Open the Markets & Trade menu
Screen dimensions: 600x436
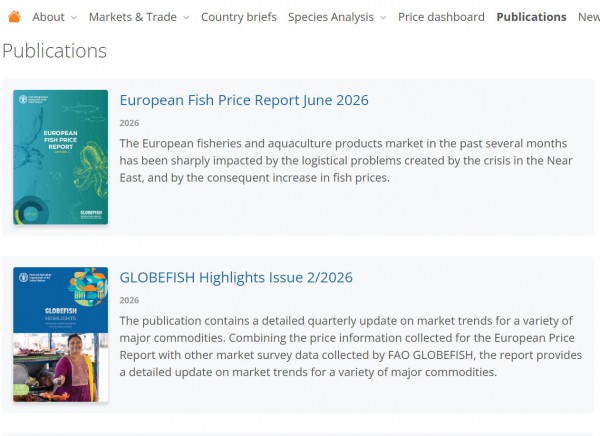(x=133, y=17)
